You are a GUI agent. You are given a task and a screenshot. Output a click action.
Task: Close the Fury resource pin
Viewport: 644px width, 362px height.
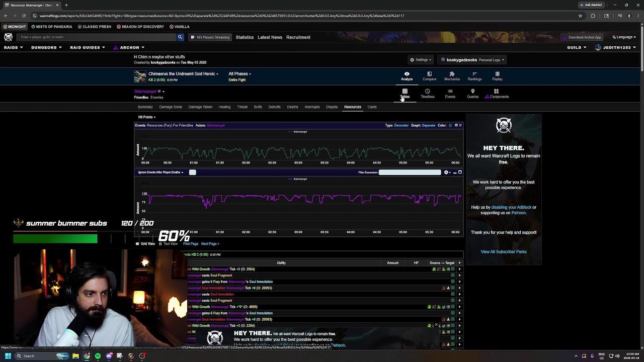coord(460,125)
